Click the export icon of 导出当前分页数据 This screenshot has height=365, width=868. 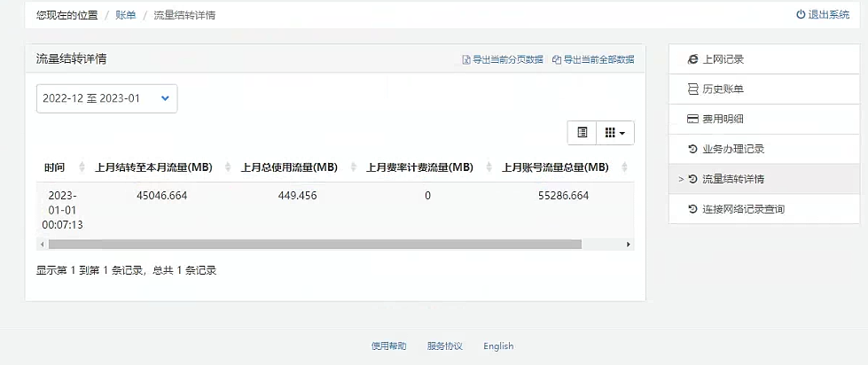(x=466, y=59)
